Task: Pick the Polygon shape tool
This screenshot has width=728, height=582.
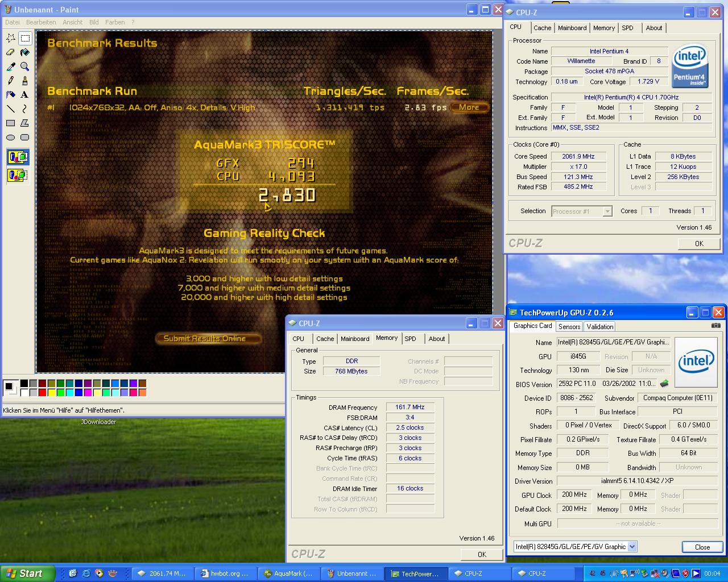Action: (24, 123)
